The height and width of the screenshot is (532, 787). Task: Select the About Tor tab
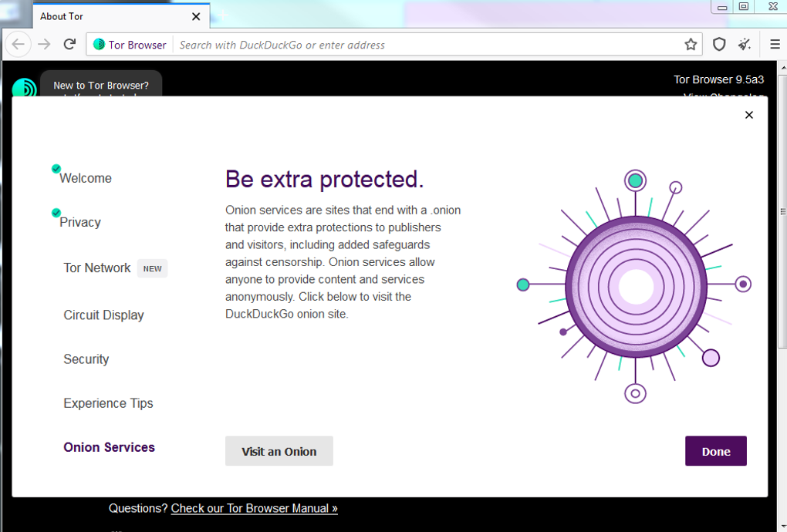coord(121,16)
